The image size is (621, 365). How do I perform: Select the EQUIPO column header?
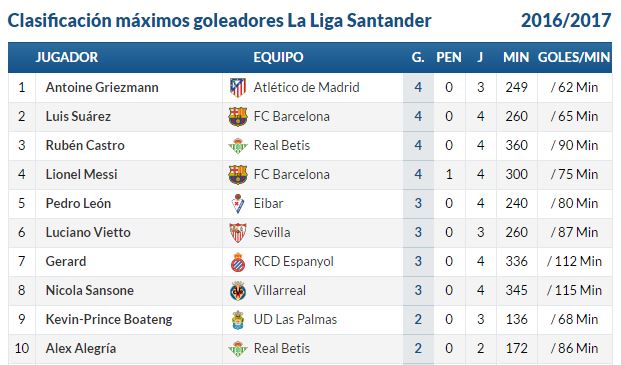click(278, 57)
